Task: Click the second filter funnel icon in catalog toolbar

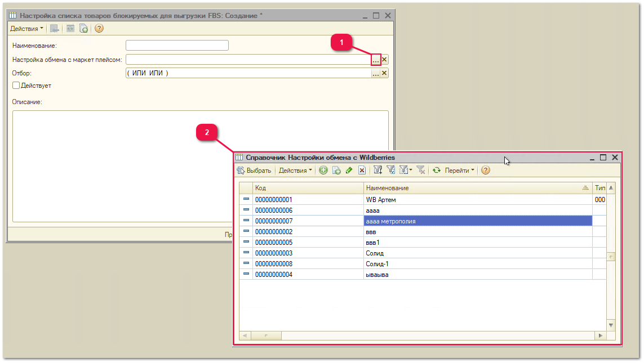Action: pos(391,170)
